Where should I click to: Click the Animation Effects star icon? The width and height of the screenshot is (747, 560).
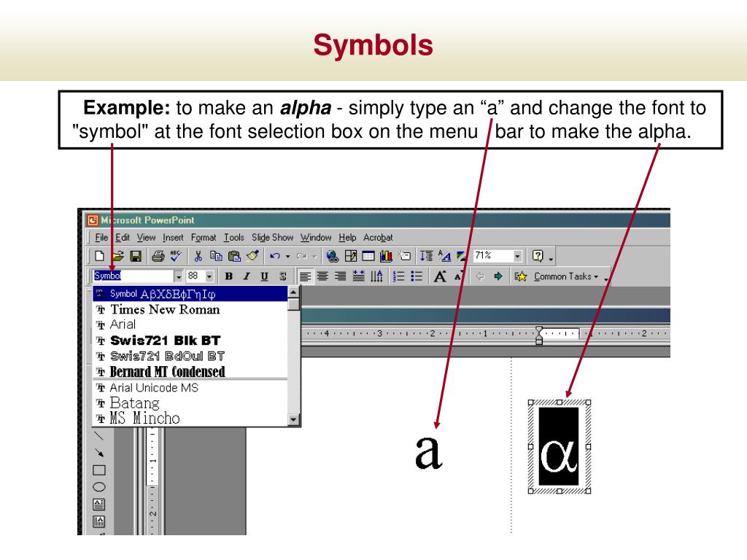(x=520, y=276)
